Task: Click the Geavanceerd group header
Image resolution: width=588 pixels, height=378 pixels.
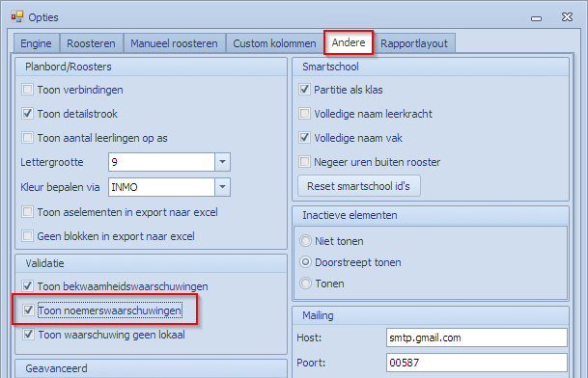Action: pyautogui.click(x=152, y=368)
